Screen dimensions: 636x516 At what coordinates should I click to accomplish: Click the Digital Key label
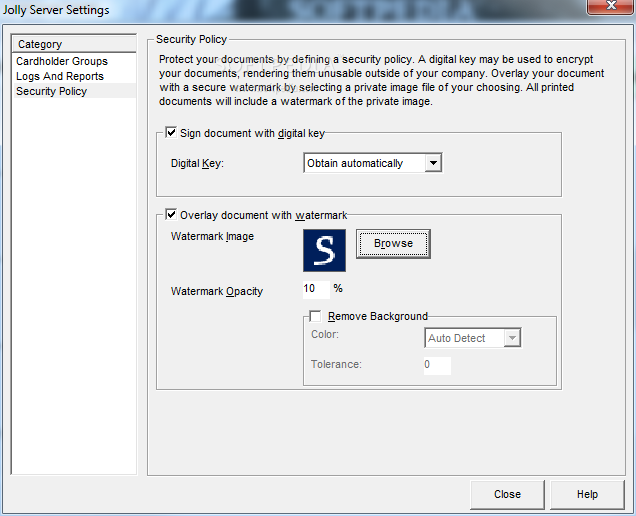pos(197,163)
